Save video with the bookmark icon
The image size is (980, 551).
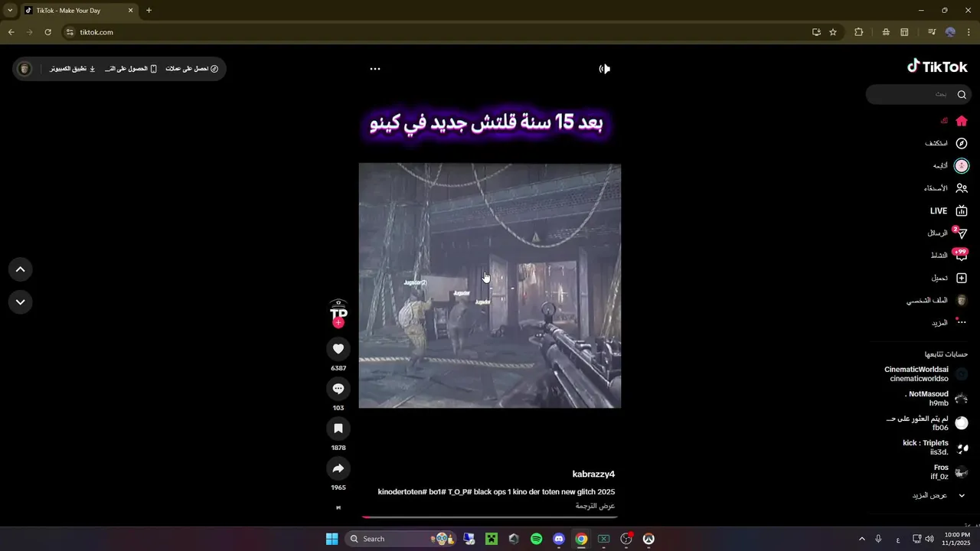(x=338, y=429)
